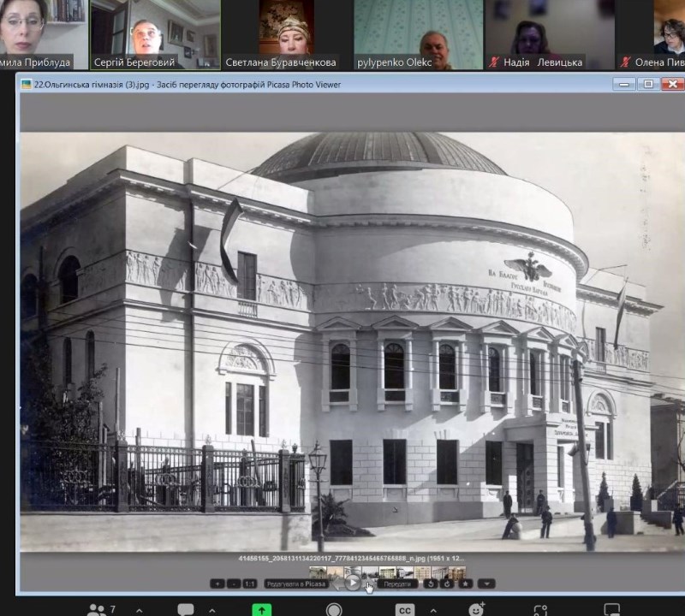Maximize the Picasa Photo Viewer window

pyautogui.click(x=648, y=84)
